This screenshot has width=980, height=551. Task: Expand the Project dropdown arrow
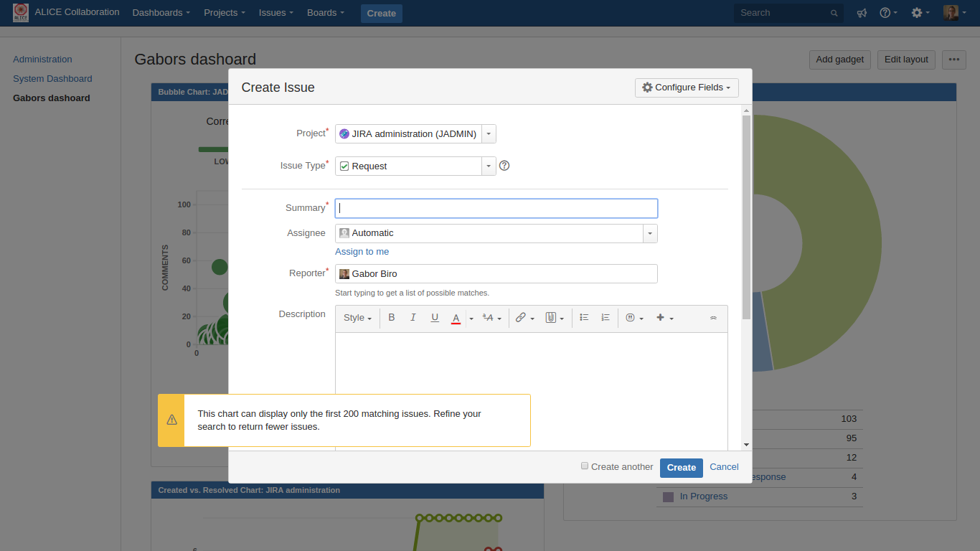[489, 134]
